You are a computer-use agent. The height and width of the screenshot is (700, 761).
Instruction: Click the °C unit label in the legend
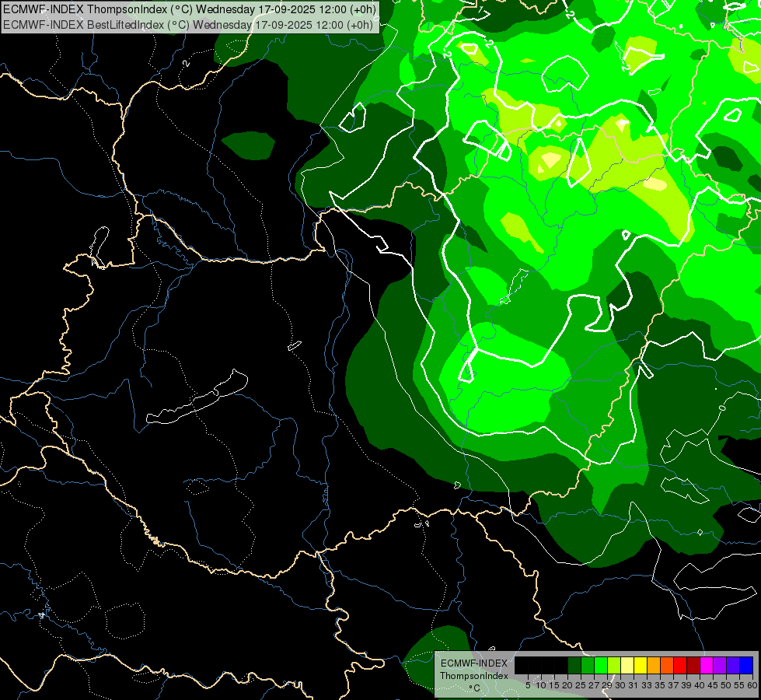pyautogui.click(x=473, y=688)
